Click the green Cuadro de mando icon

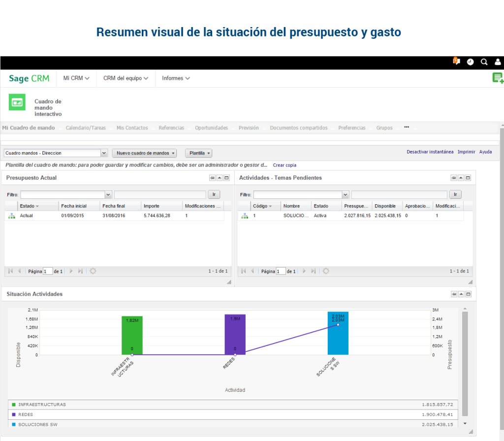click(17, 102)
